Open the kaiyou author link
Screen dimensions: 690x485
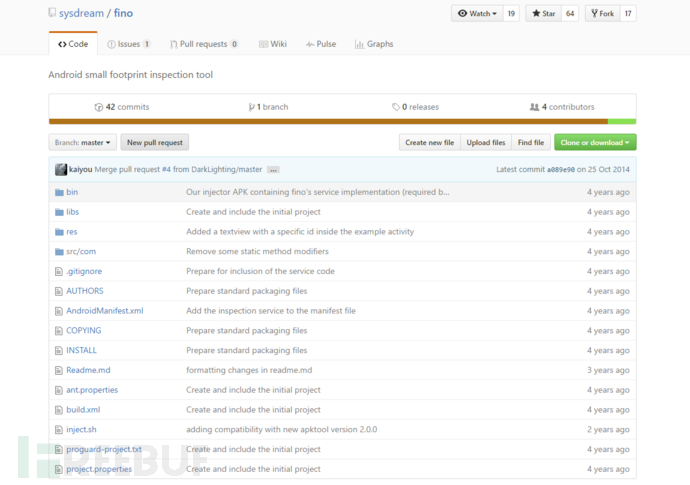coord(81,169)
